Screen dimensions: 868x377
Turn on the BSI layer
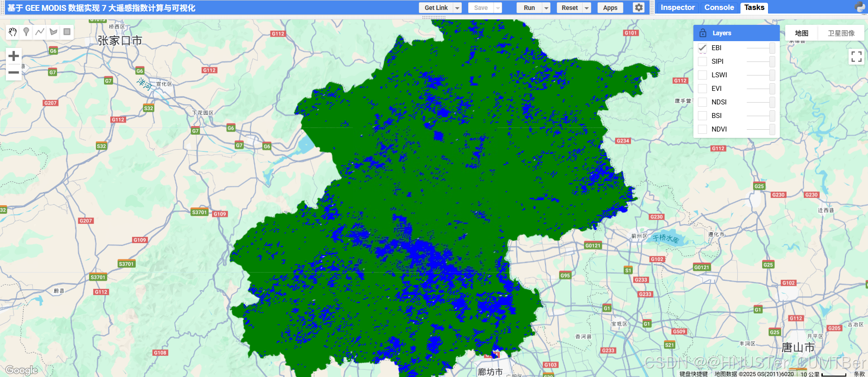click(702, 116)
